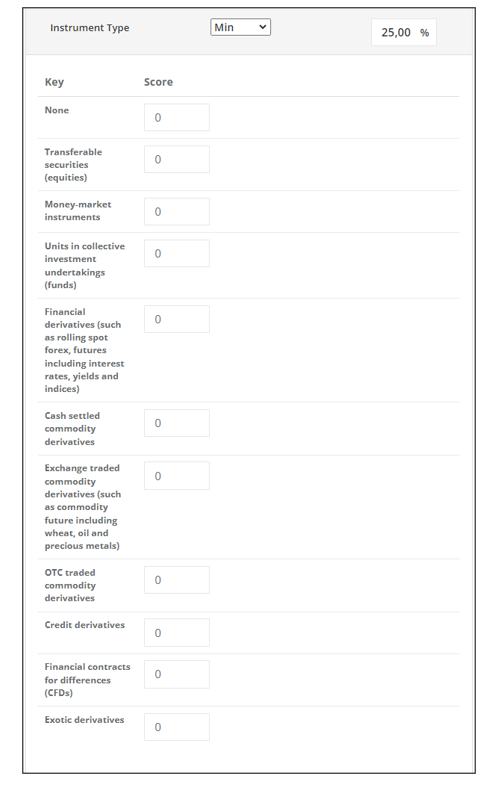Viewport: 497px width, 793px height.
Task: Focus the Exotic derivatives score input
Action: tap(177, 727)
